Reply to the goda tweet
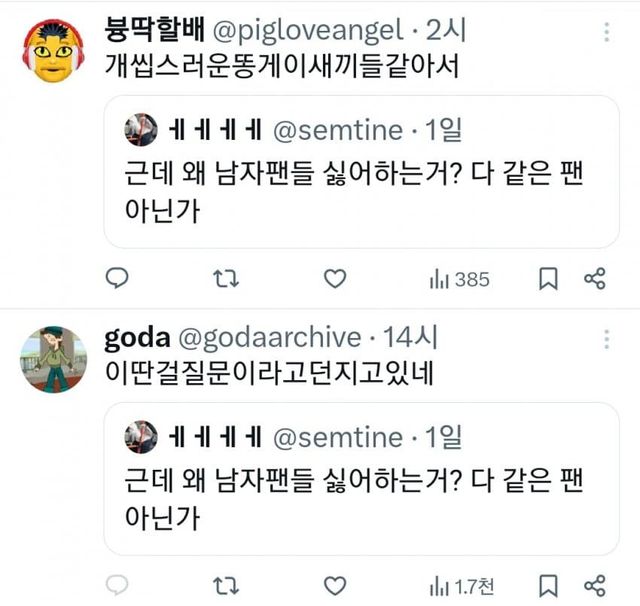Image resolution: width=640 pixels, height=606 pixels. [x=118, y=585]
